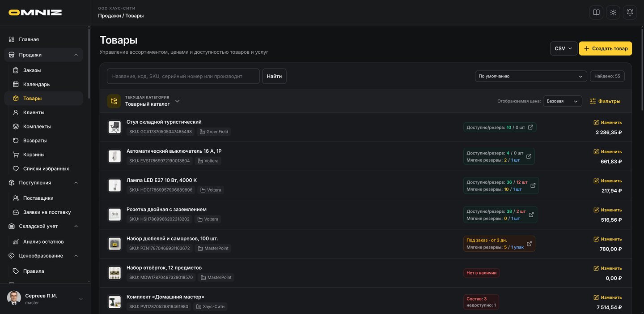Click Изменить for Стул складной туристический
644x314 pixels.
click(607, 122)
